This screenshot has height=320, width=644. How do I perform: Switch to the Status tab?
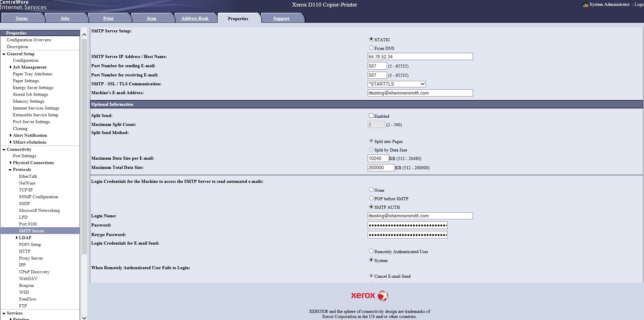[22, 18]
